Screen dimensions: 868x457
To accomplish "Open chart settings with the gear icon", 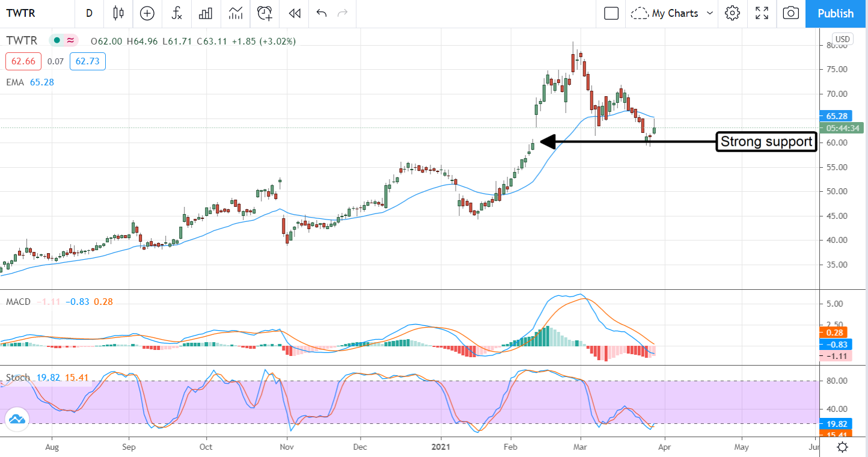I will [732, 13].
